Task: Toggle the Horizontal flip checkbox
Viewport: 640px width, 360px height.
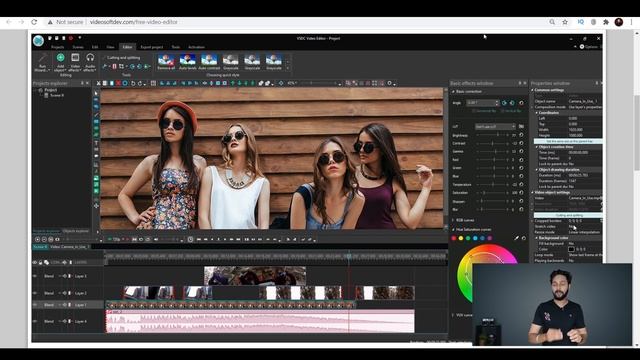Action: coord(474,111)
